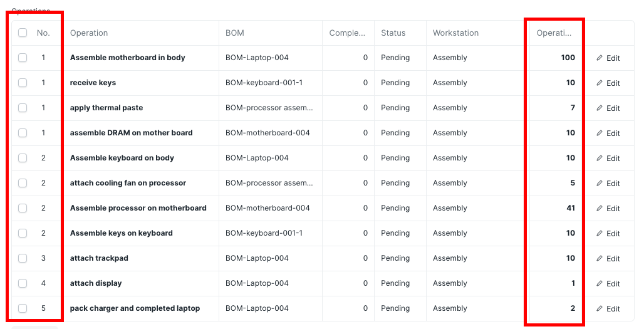Click the Workstation column header
The image size is (644, 329).
455,33
